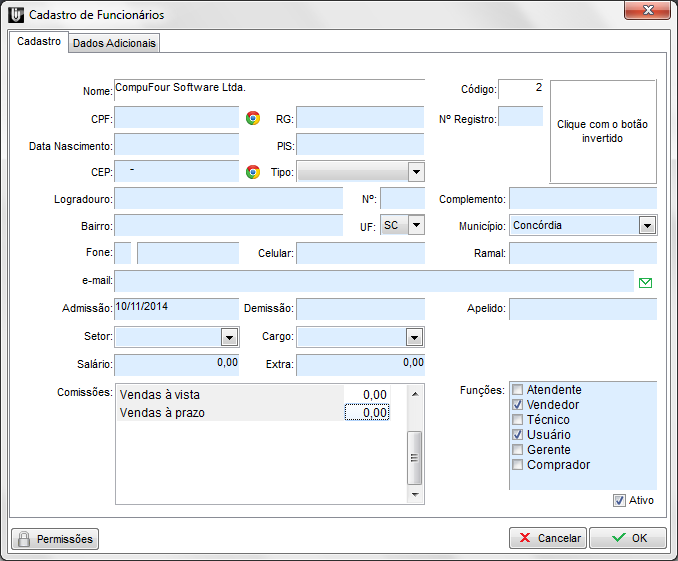Expand the UF state dropdown
678x561 pixels.
(x=416, y=226)
